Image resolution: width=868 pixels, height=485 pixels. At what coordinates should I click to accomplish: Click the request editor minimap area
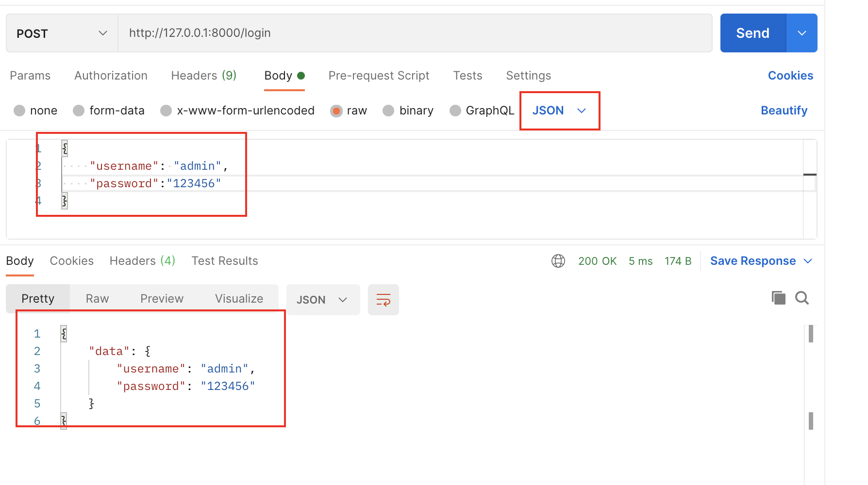pos(810,189)
